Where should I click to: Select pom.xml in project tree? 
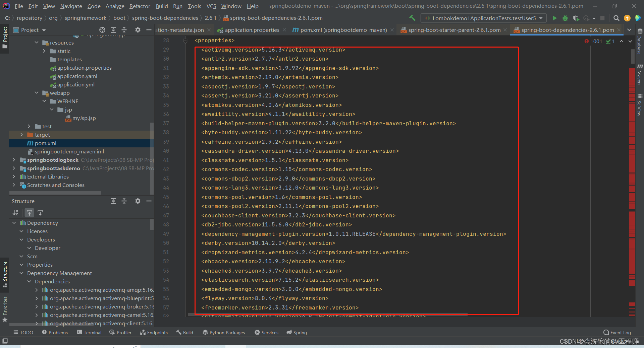[82, 143]
